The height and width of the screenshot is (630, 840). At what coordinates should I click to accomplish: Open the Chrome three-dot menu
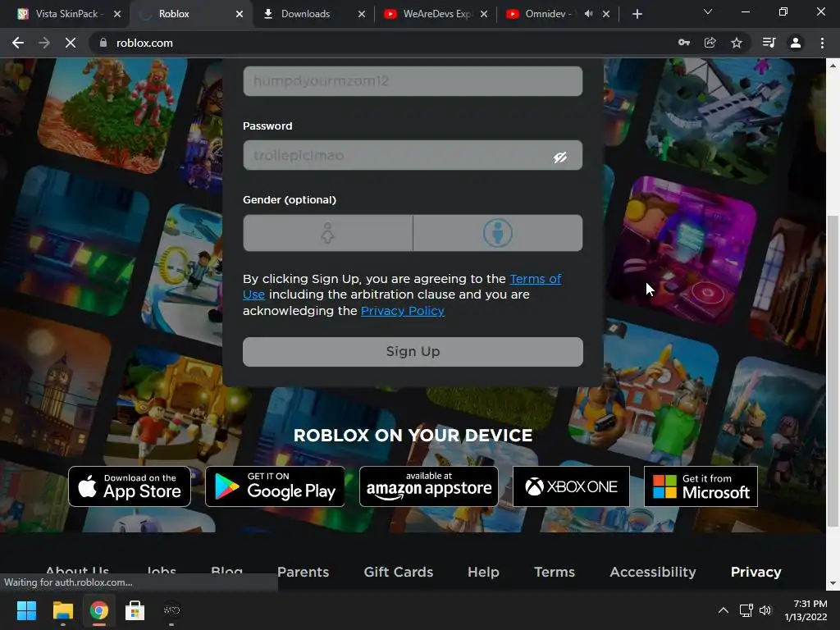click(x=822, y=43)
